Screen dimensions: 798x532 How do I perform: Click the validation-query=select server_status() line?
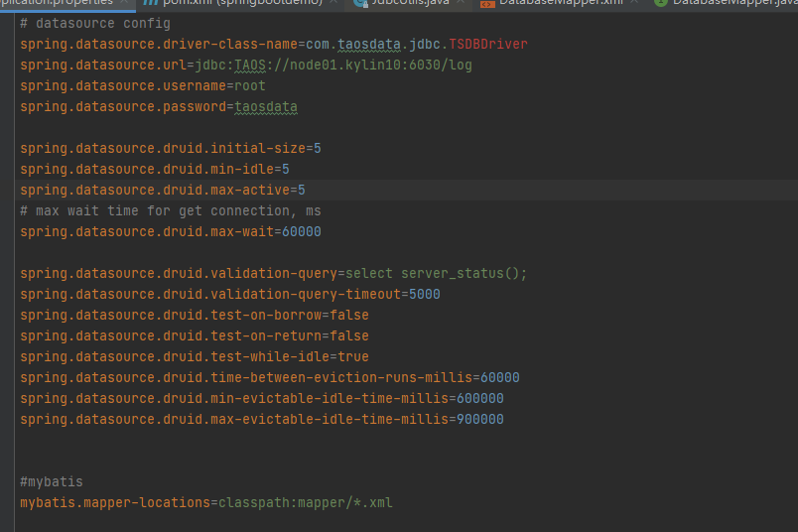(x=274, y=274)
